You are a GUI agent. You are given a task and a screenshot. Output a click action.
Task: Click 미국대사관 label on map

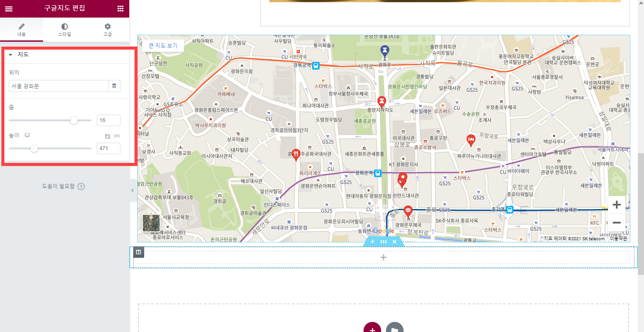click(404, 138)
